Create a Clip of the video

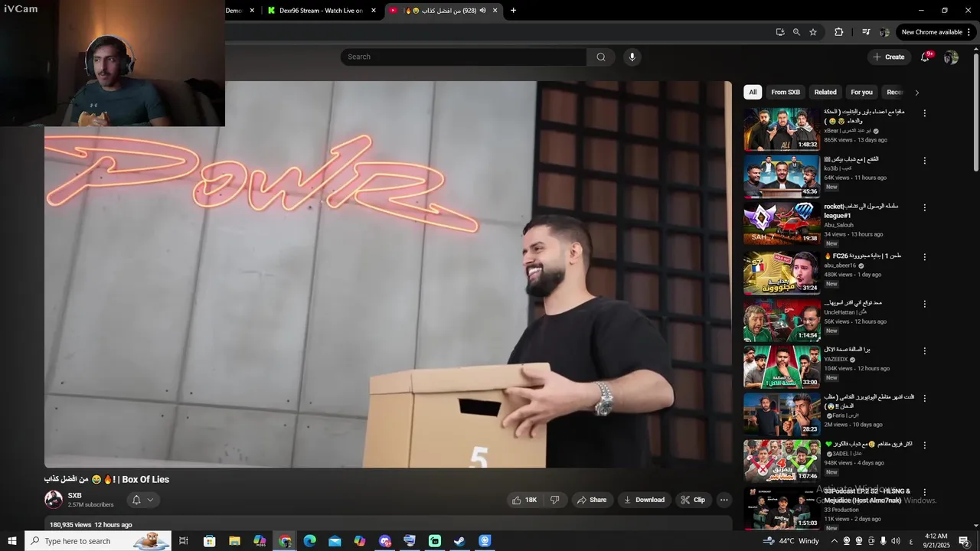tap(693, 500)
